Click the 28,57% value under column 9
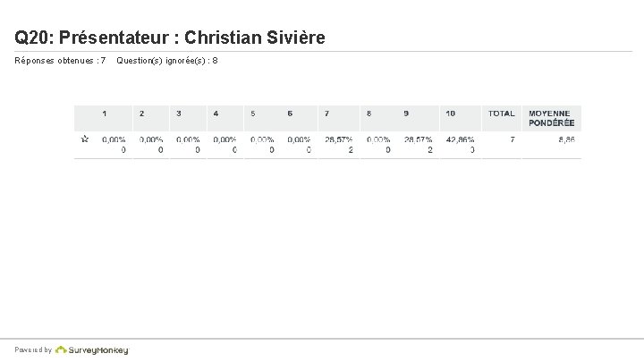This screenshot has height=362, width=644. pyautogui.click(x=418, y=139)
